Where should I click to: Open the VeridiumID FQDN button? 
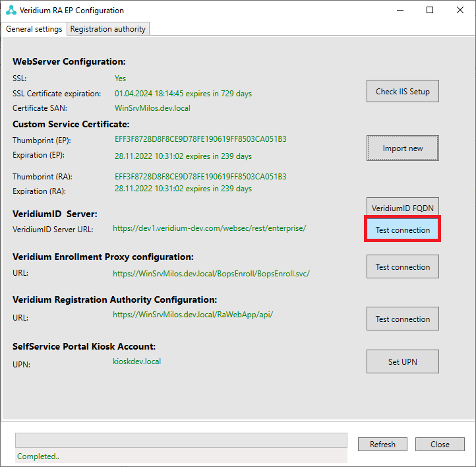pos(402,208)
